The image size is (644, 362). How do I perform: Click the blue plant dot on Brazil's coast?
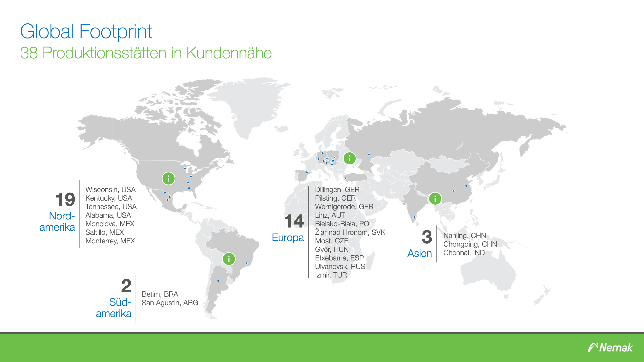[x=246, y=263]
